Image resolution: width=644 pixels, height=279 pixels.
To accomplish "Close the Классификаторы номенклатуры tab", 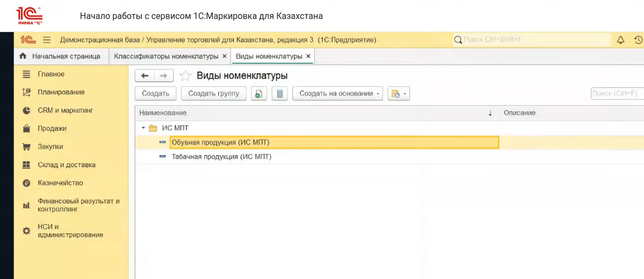I will tap(224, 57).
